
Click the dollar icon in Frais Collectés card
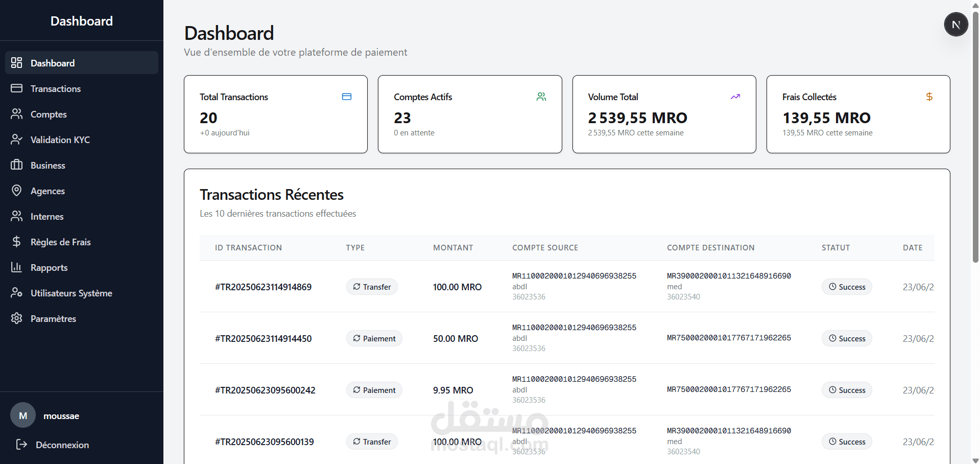(x=929, y=97)
